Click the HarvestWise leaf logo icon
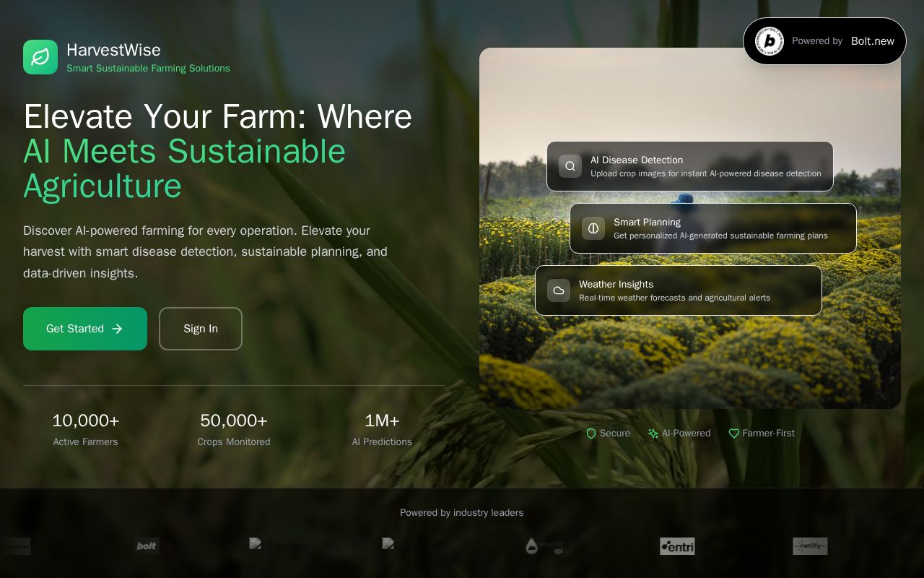This screenshot has width=924, height=578. [40, 57]
